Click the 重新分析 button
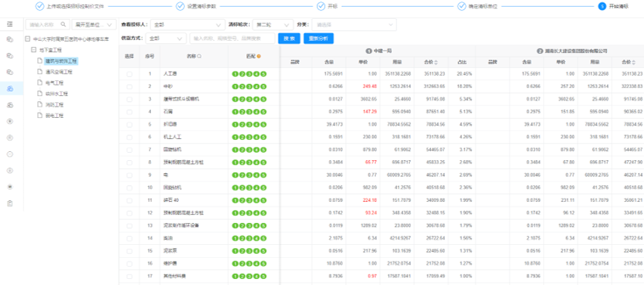The width and height of the screenshot is (644, 285). (x=319, y=39)
